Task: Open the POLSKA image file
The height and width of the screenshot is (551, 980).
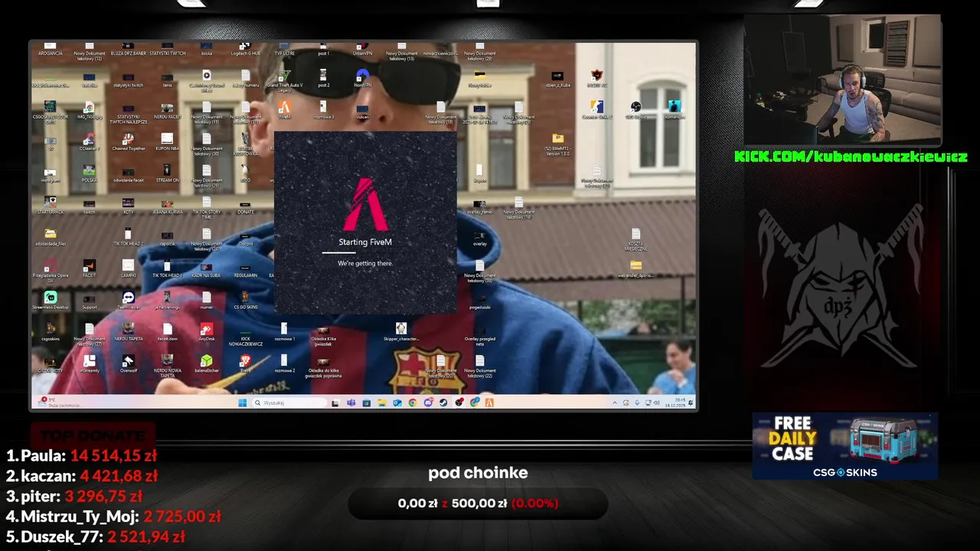Action: point(90,174)
